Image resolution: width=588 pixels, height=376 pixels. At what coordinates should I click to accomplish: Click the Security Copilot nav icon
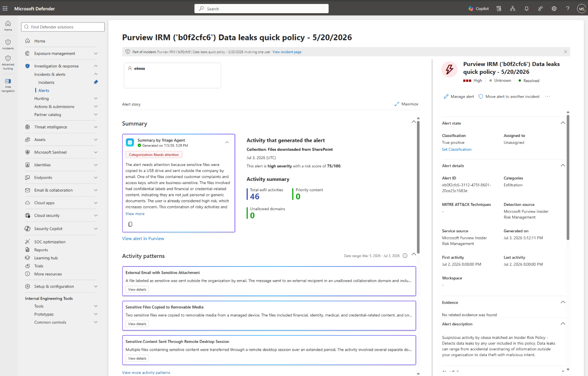pos(27,229)
